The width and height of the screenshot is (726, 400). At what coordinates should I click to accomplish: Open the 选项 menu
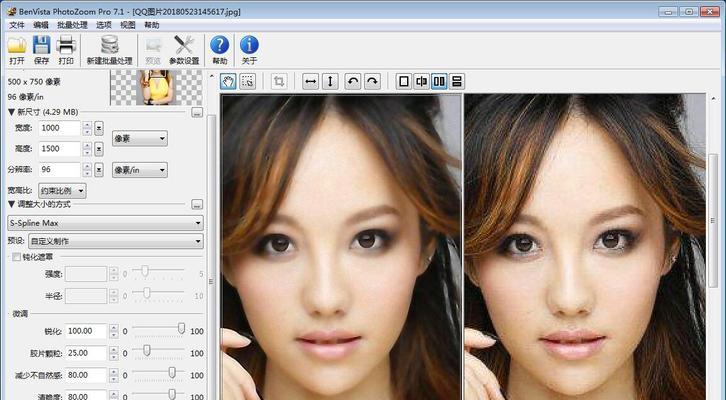click(104, 25)
